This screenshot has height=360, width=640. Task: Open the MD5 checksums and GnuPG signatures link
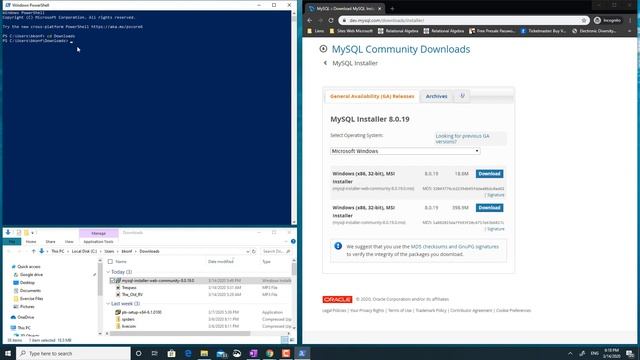[455, 247]
